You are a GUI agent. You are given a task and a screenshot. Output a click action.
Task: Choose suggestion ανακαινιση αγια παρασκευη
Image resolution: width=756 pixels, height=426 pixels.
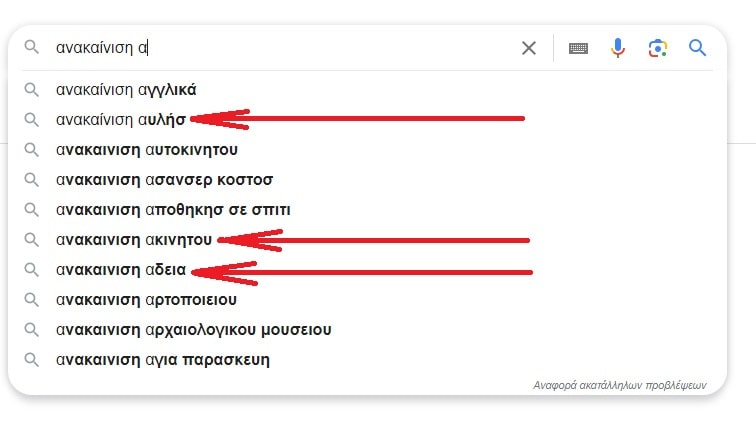[163, 359]
